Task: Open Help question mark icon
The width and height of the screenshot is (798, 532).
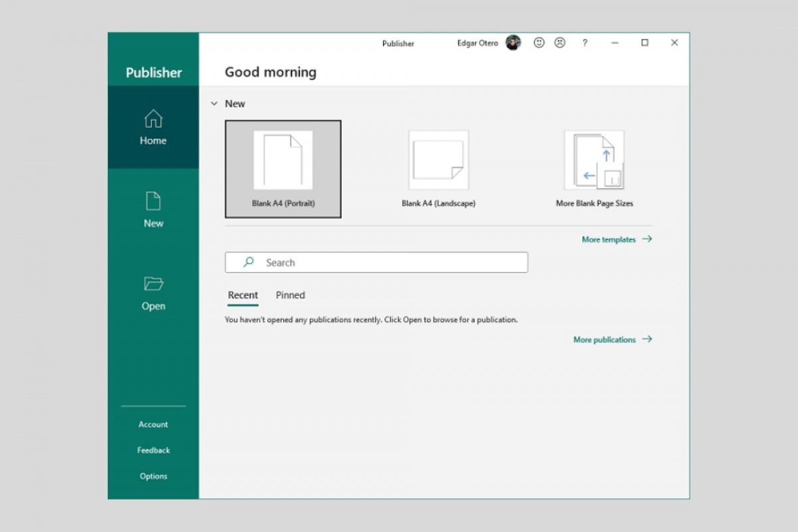Action: 585,43
